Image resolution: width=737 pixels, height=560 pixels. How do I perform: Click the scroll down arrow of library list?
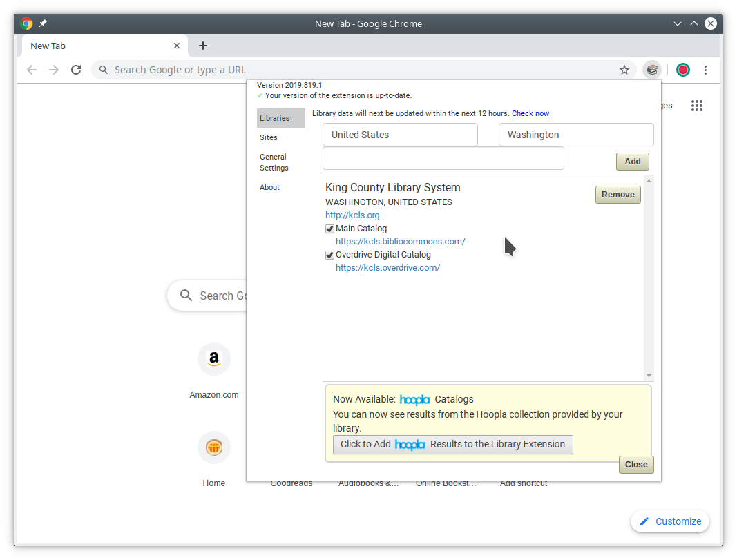pos(649,376)
